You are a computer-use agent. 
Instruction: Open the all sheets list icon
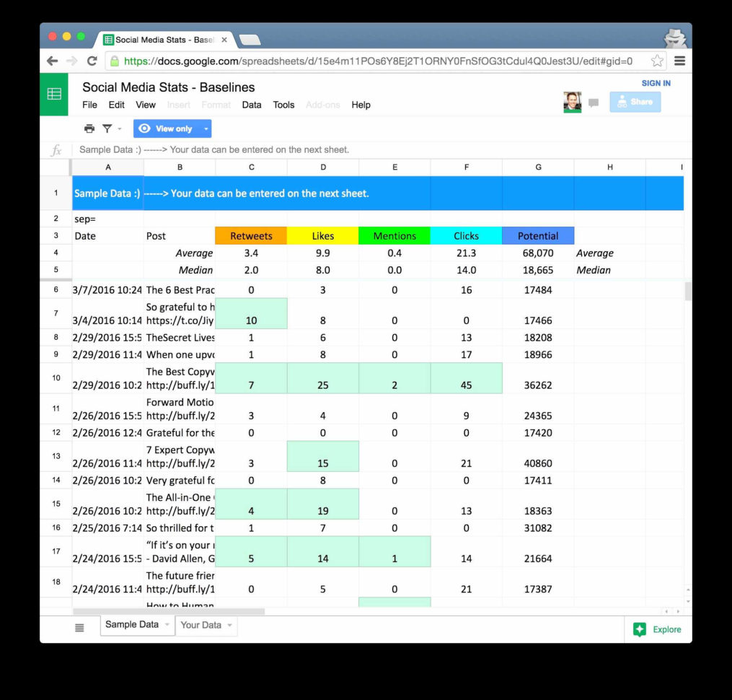click(x=79, y=628)
